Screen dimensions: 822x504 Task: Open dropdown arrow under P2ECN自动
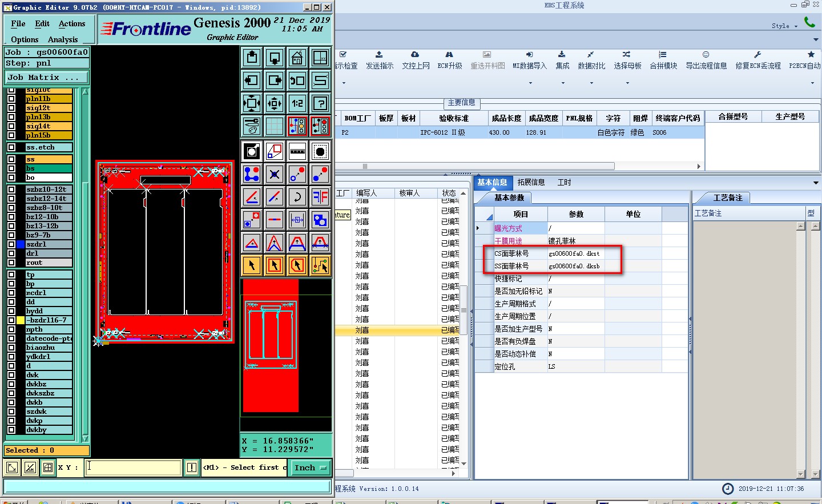coord(812,83)
